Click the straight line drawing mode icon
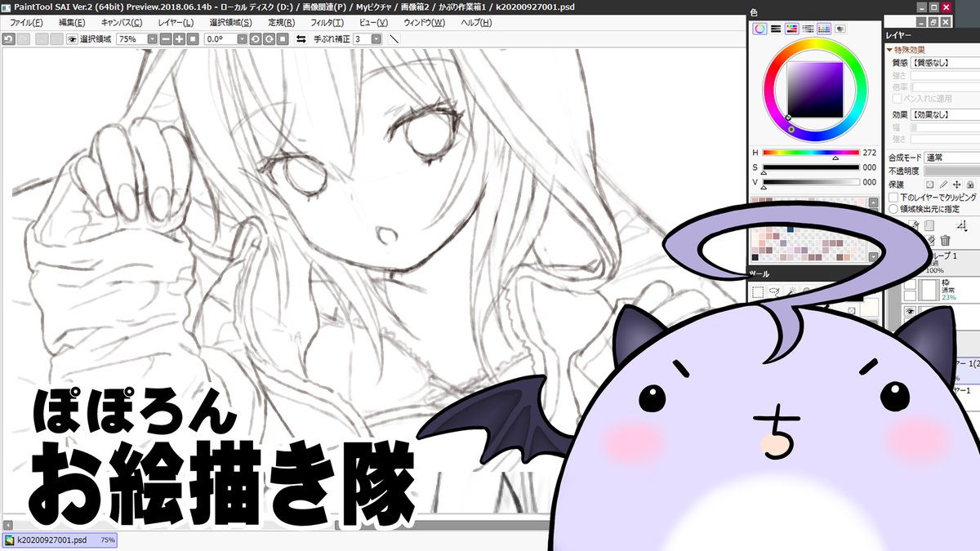This screenshot has height=551, width=980. pos(394,38)
